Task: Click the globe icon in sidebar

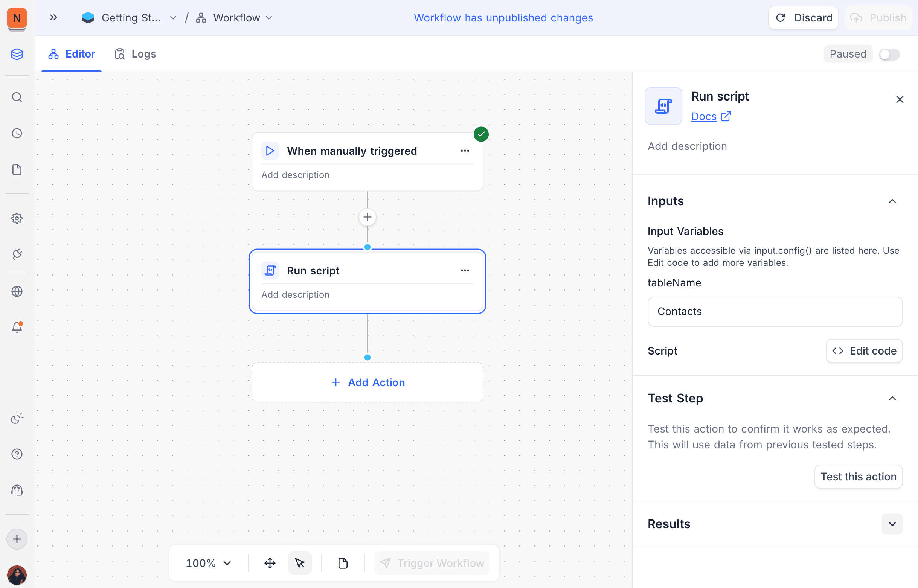Action: tap(17, 291)
